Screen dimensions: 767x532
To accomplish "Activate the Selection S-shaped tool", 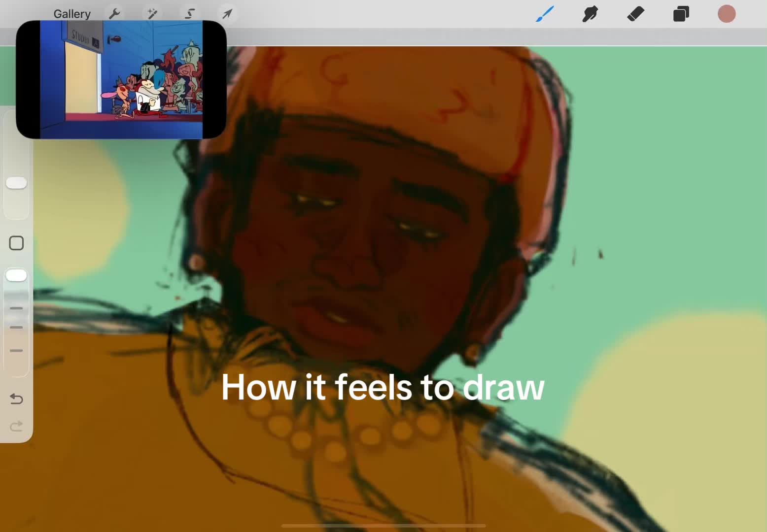I will point(190,14).
